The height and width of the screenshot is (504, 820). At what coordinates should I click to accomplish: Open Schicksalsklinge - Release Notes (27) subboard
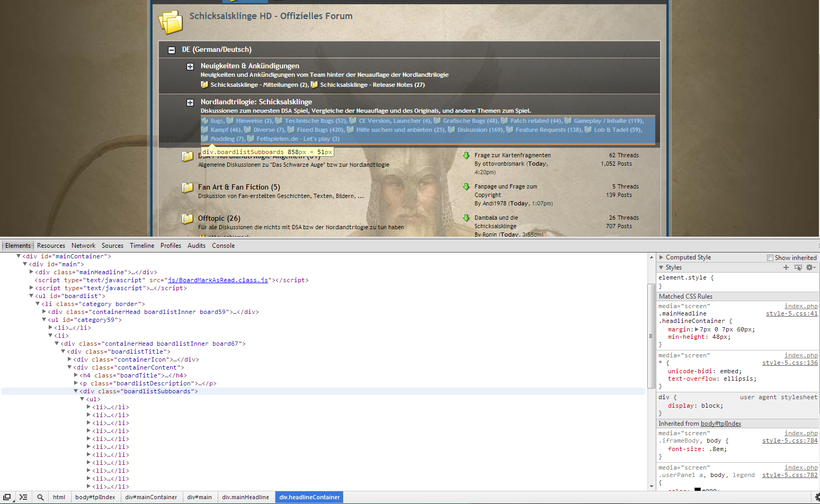click(372, 85)
